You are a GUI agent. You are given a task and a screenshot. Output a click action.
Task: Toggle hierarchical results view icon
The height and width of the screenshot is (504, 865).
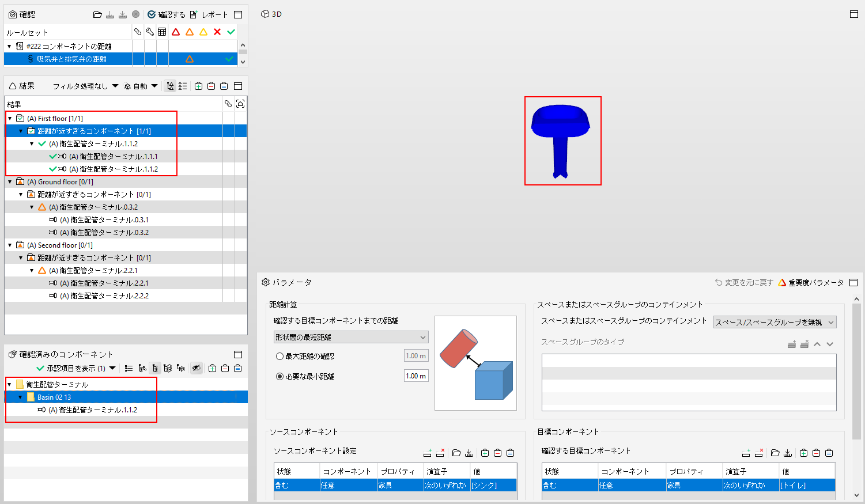[x=170, y=86]
